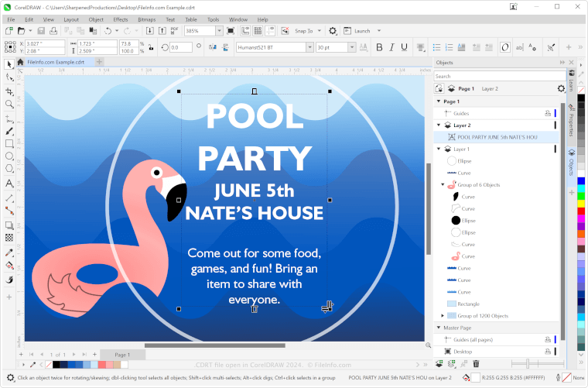588x388 pixels.
Task: Select the Text tool
Action: tap(9, 184)
